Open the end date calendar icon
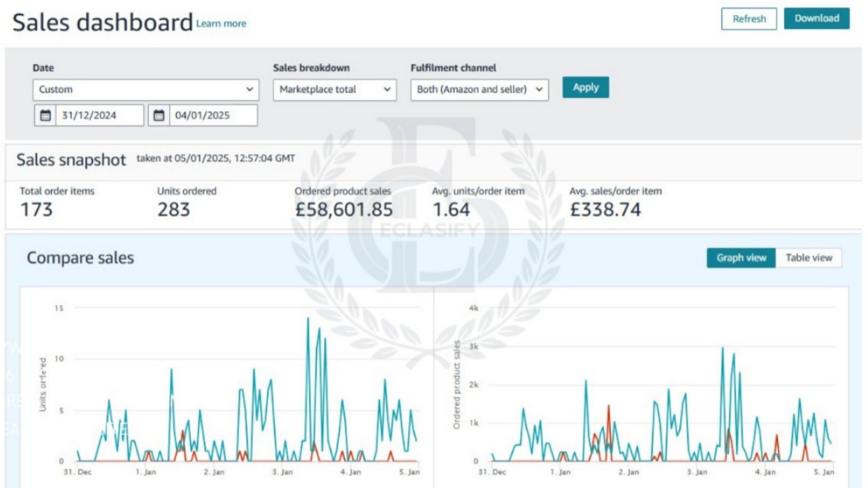Image resolution: width=868 pixels, height=488 pixels. click(x=159, y=115)
